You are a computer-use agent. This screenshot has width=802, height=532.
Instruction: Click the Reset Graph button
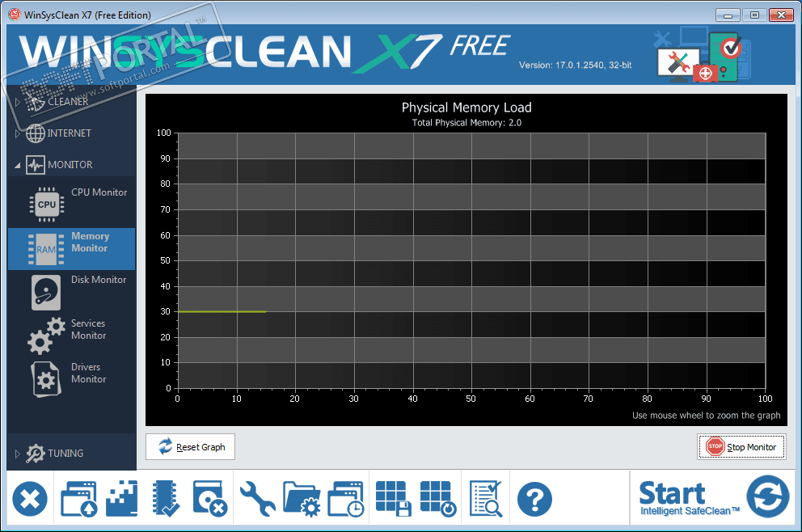click(190, 446)
